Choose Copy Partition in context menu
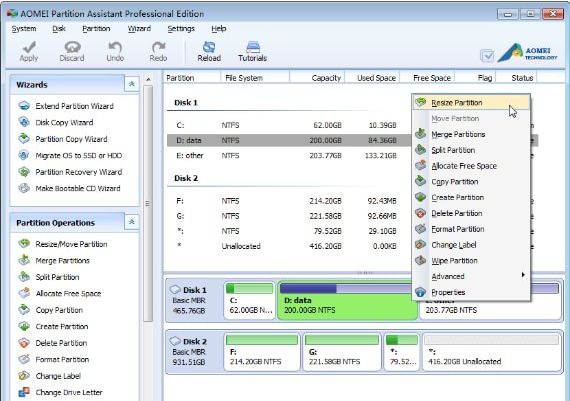 pos(471,181)
